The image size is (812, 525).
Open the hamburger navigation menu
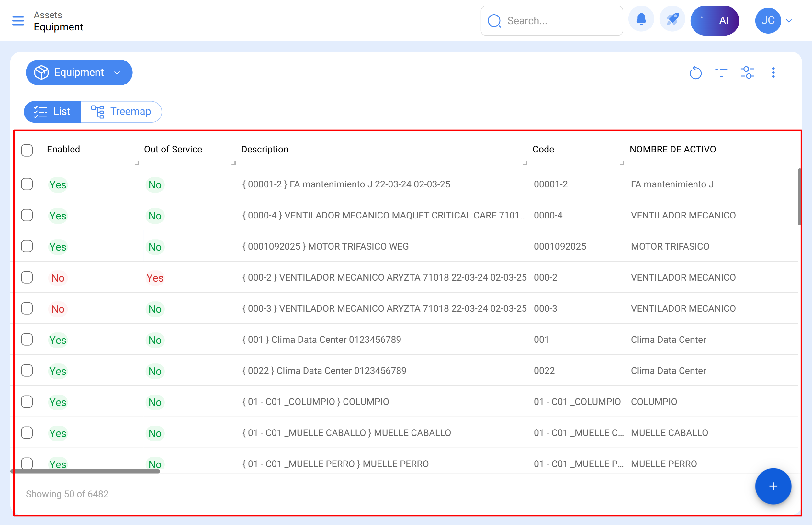[18, 21]
